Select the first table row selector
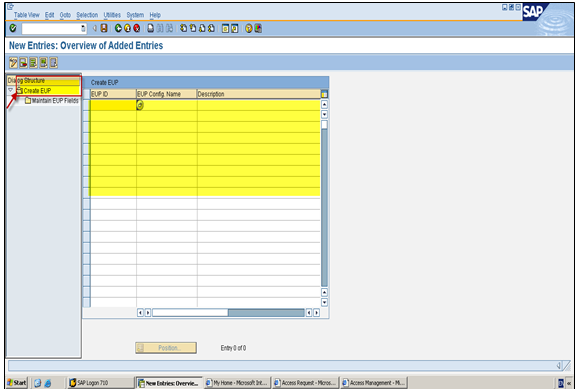Screen dimensions: 577x389 pyautogui.click(x=86, y=105)
